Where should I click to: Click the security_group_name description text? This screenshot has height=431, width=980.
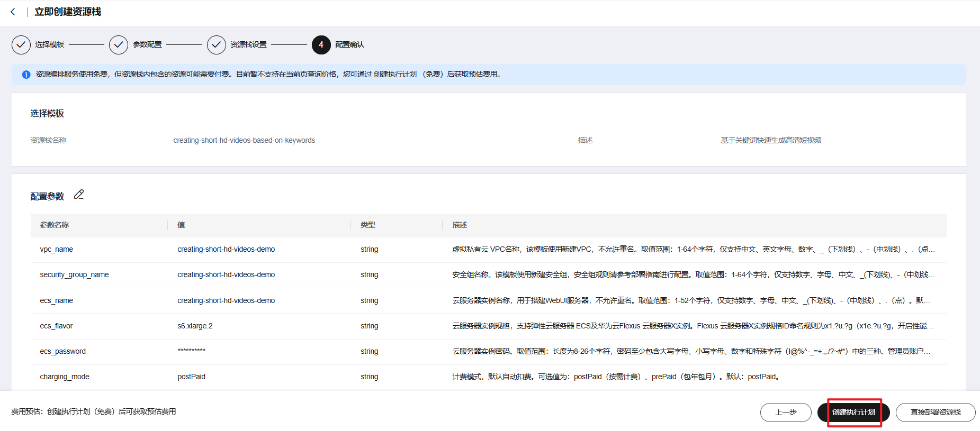click(x=694, y=275)
